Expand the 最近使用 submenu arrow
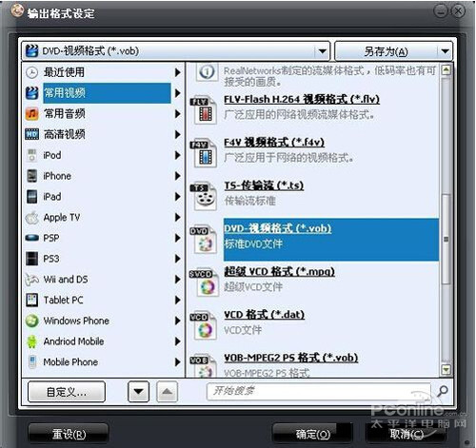Viewport: 476px width, 448px height. (x=178, y=72)
